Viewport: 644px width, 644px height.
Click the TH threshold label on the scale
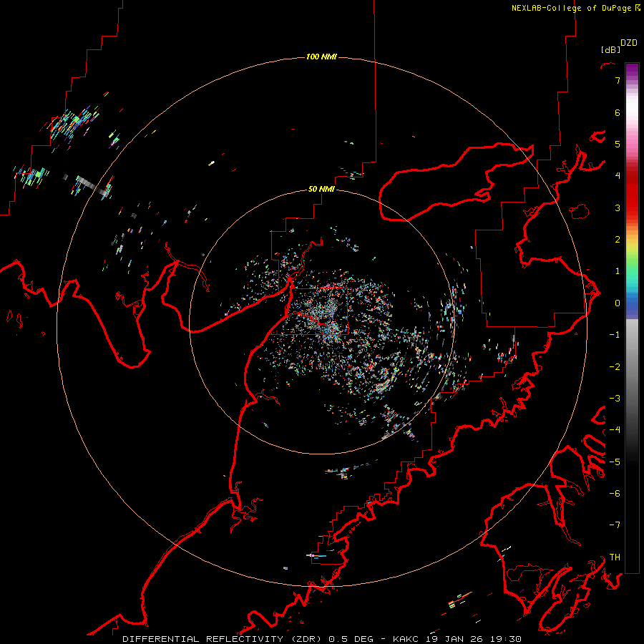[615, 557]
